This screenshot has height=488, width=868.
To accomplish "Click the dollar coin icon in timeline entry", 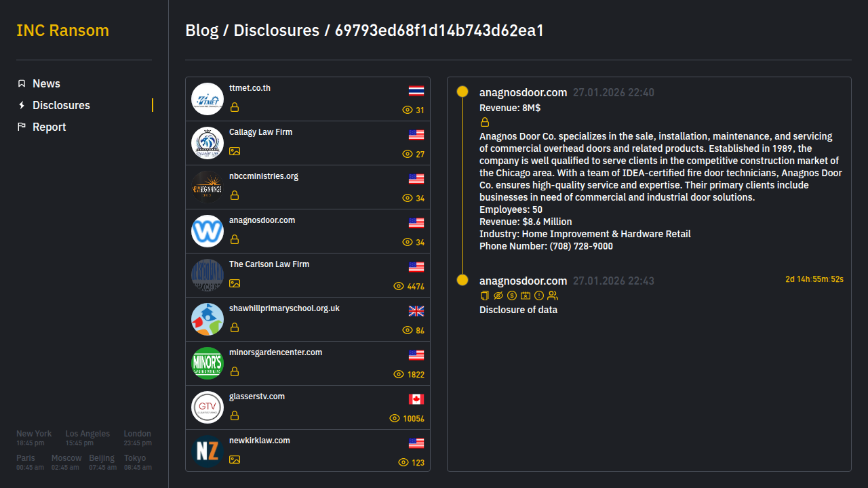I will pos(512,296).
